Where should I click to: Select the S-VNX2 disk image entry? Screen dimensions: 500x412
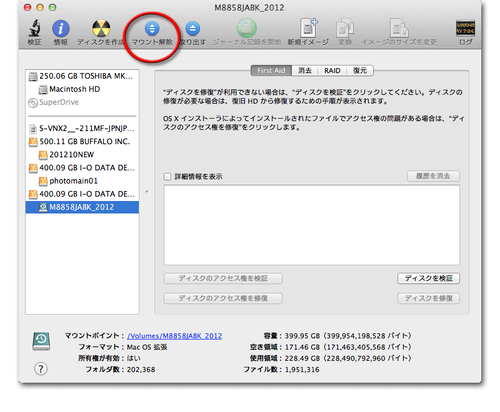coord(82,129)
